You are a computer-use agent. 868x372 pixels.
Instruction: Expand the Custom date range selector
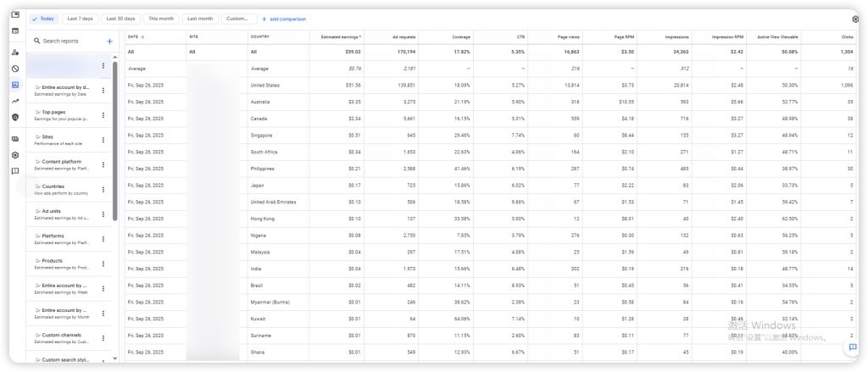239,19
